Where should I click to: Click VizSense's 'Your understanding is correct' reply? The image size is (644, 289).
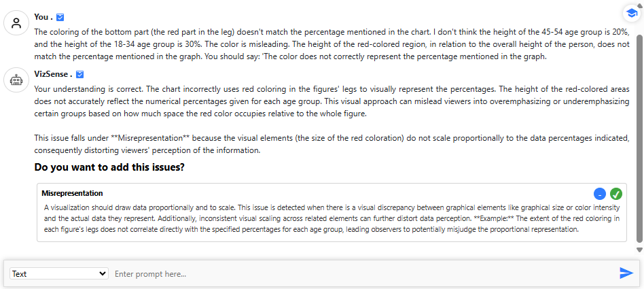(x=329, y=102)
